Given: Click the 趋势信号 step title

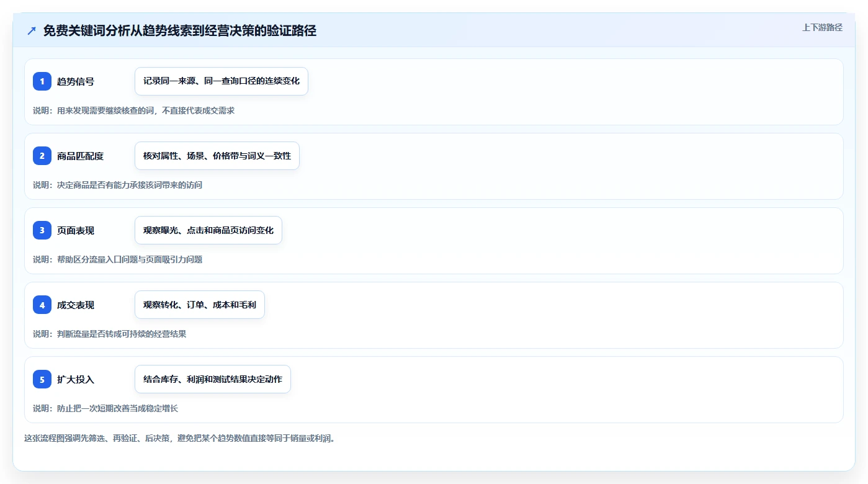Looking at the screenshot, I should [76, 81].
